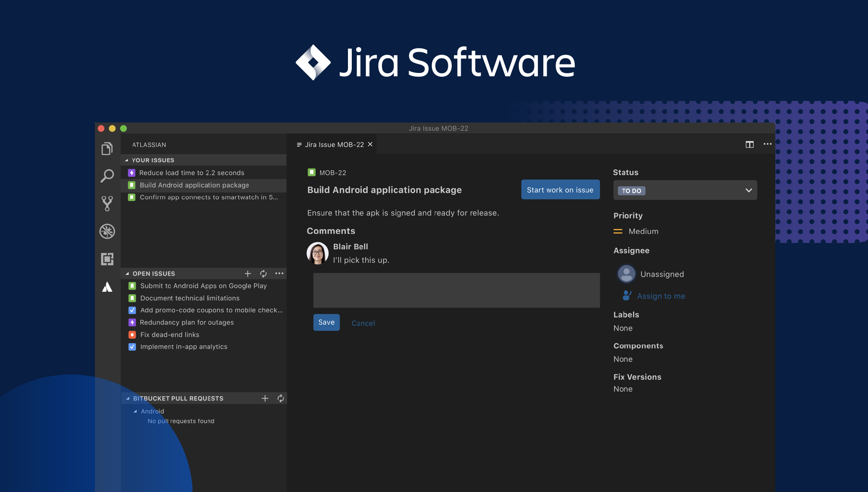
Task: Open the Debug bug icon in activity bar
Action: point(107,231)
